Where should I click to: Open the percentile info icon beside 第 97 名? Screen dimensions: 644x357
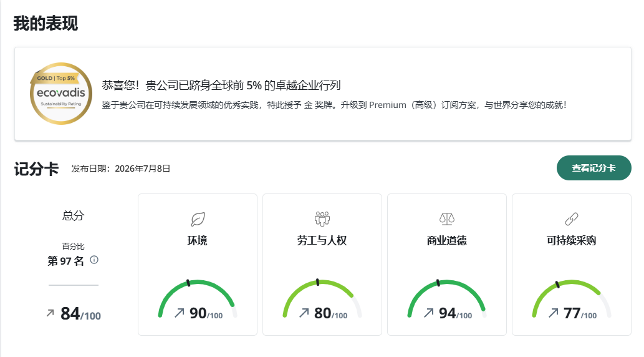(x=94, y=260)
